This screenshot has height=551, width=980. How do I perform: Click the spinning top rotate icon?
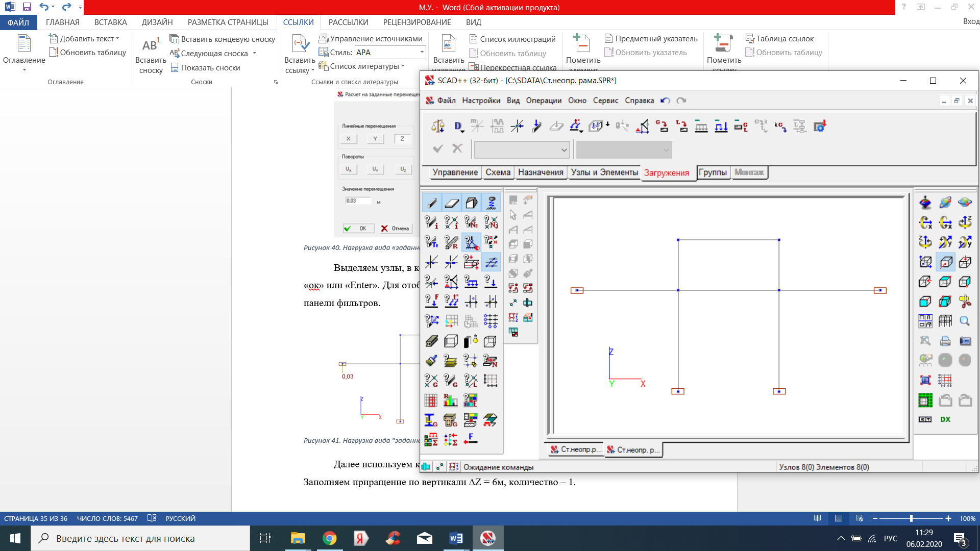925,203
